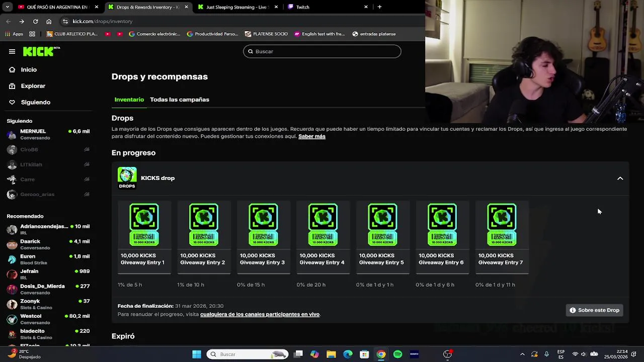Click the KICKS drop campaign icon
Image resolution: width=644 pixels, height=362 pixels.
click(127, 178)
